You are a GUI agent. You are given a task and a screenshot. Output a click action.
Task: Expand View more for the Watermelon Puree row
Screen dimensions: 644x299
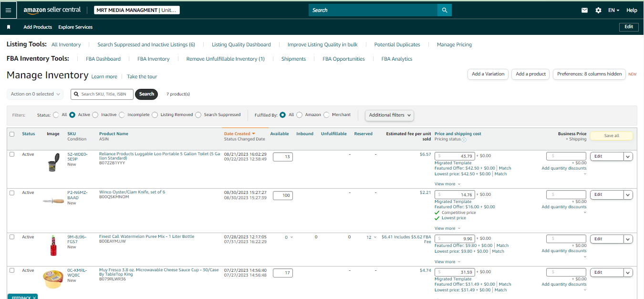tap(447, 262)
